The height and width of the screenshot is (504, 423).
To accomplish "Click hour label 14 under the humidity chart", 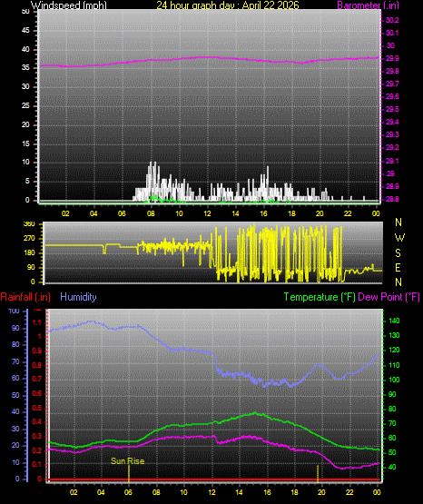I will (x=240, y=492).
